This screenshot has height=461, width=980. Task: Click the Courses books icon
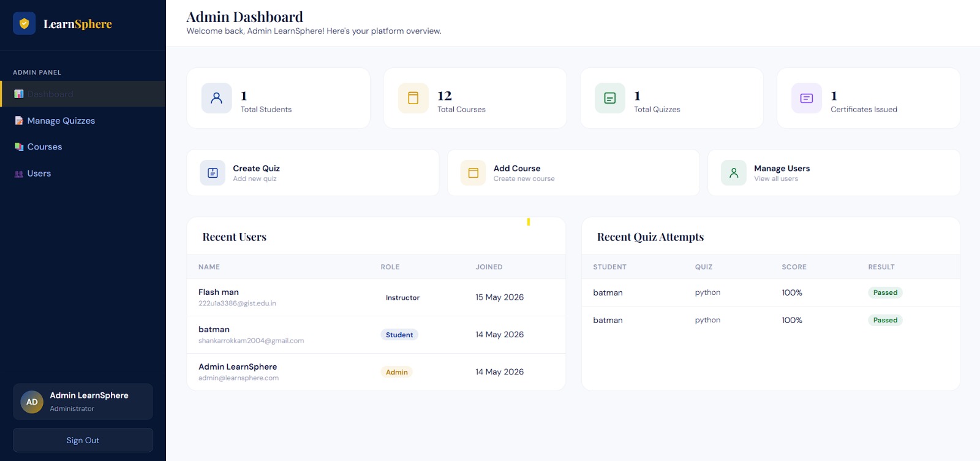[x=19, y=147]
